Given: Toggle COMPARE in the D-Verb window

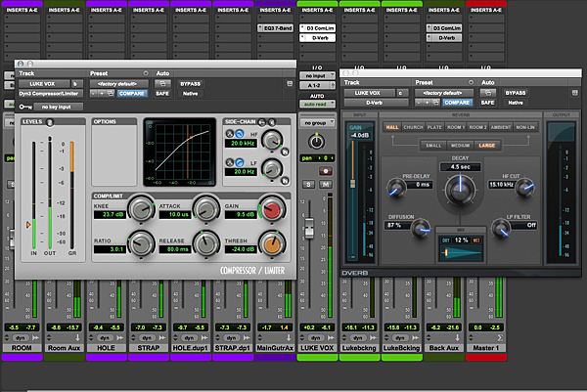Looking at the screenshot, I should coord(457,102).
